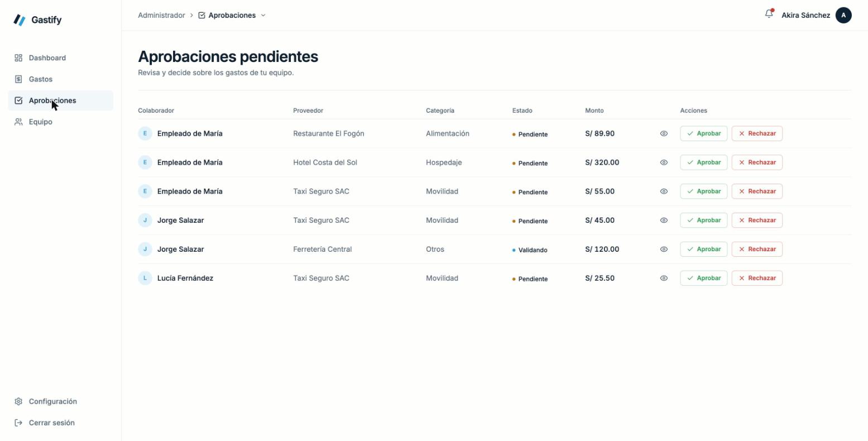Click the Alimentación category cell
This screenshot has height=441, width=868.
[448, 133]
